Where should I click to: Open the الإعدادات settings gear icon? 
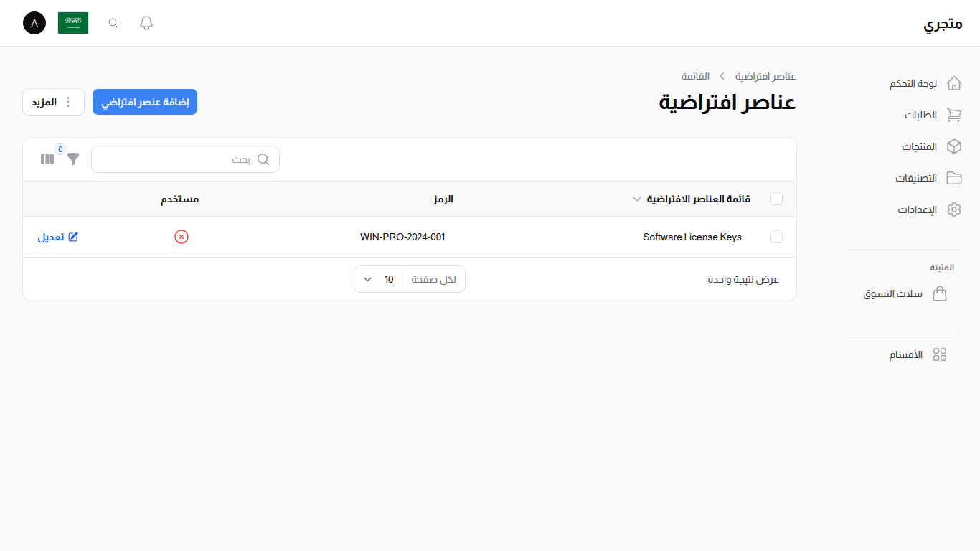click(x=954, y=209)
